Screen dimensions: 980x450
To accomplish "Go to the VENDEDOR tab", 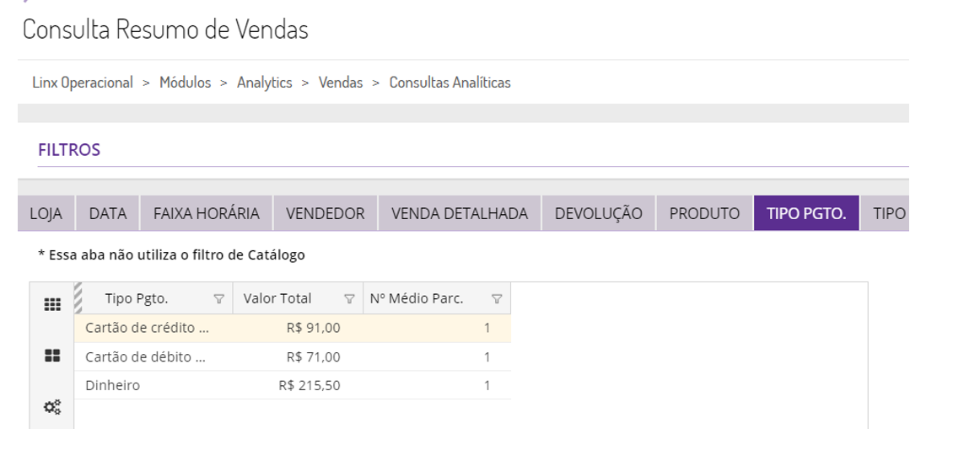I will point(325,214).
